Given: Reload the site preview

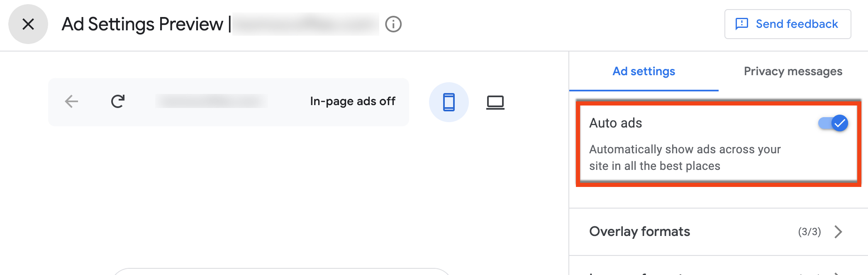Looking at the screenshot, I should (118, 101).
